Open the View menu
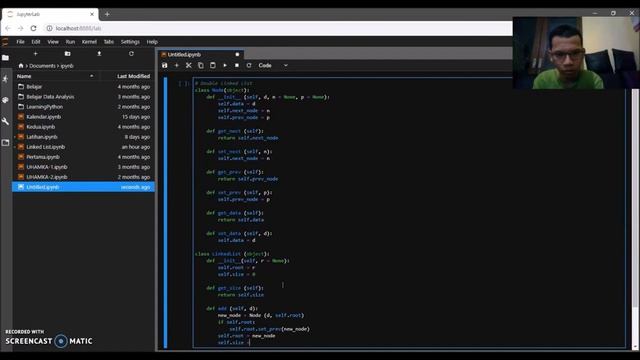The width and height of the screenshot is (640, 360). [x=53, y=42]
